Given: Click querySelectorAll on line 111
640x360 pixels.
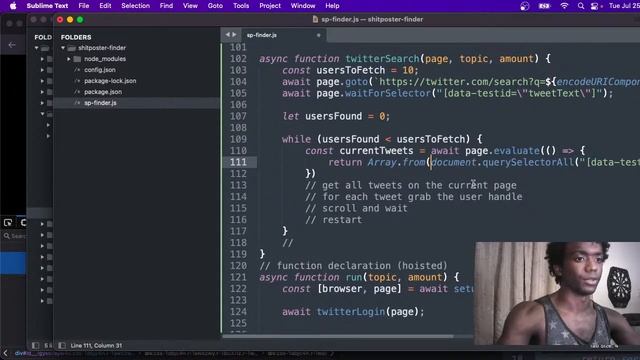Looking at the screenshot, I should point(528,162).
